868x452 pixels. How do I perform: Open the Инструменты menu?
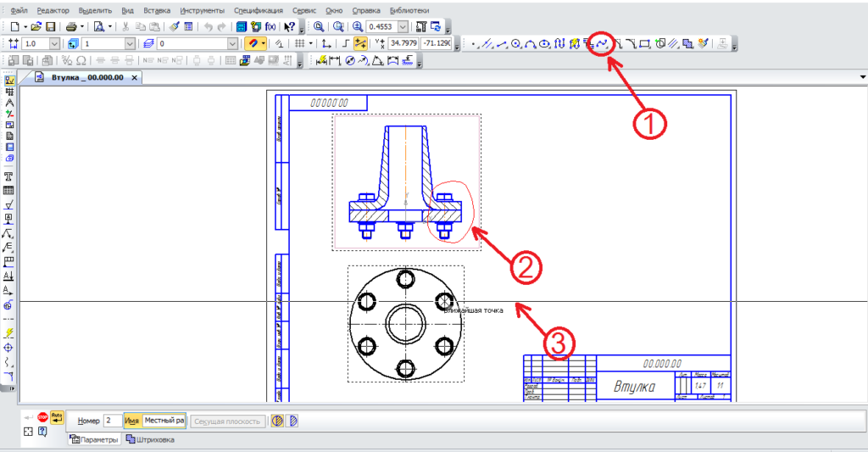pyautogui.click(x=202, y=10)
